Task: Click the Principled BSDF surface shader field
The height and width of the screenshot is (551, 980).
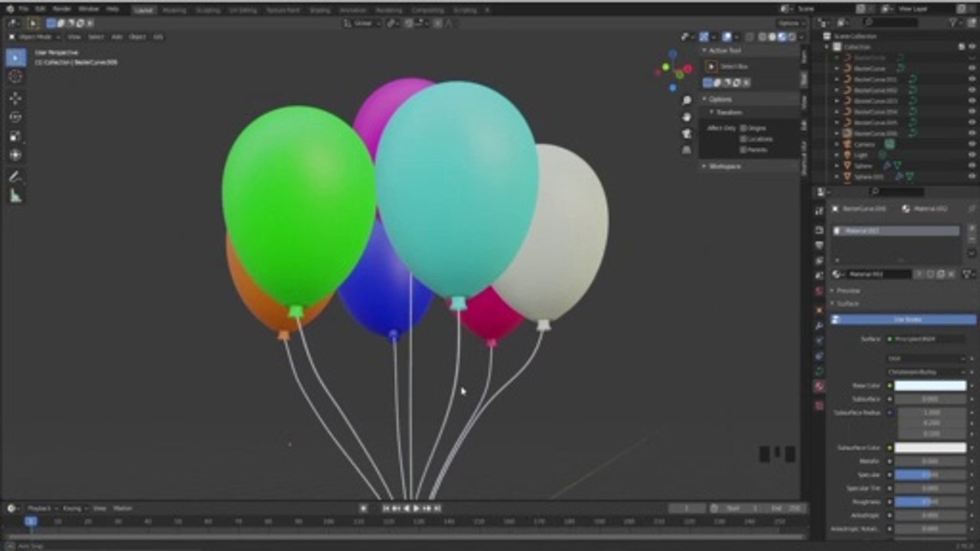Action: [x=926, y=339]
